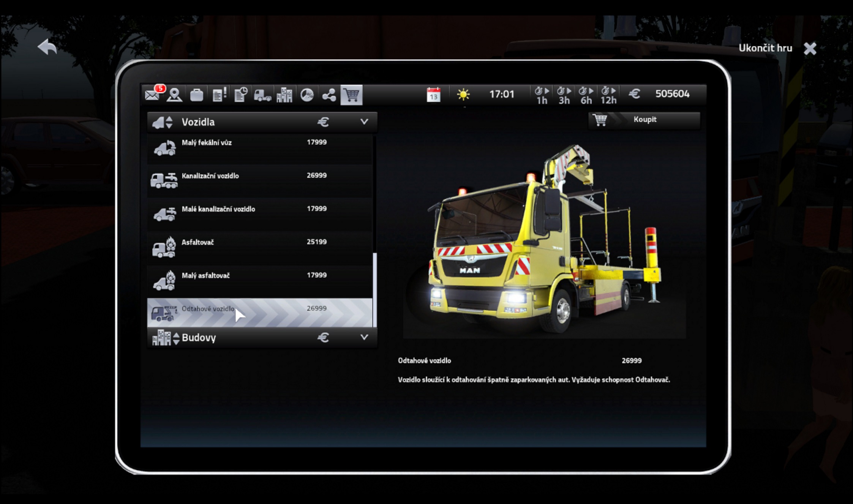Skip time forward 6h
Viewport: 853px width, 504px height.
(586, 95)
